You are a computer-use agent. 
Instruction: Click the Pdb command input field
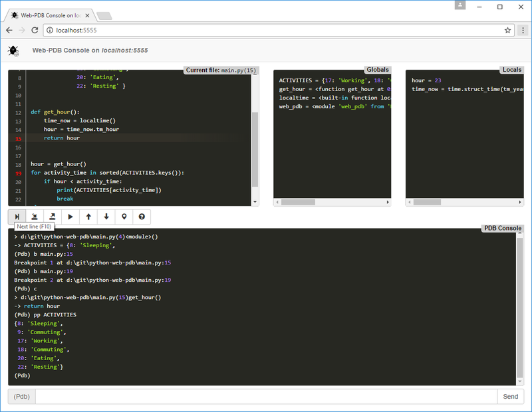point(266,397)
